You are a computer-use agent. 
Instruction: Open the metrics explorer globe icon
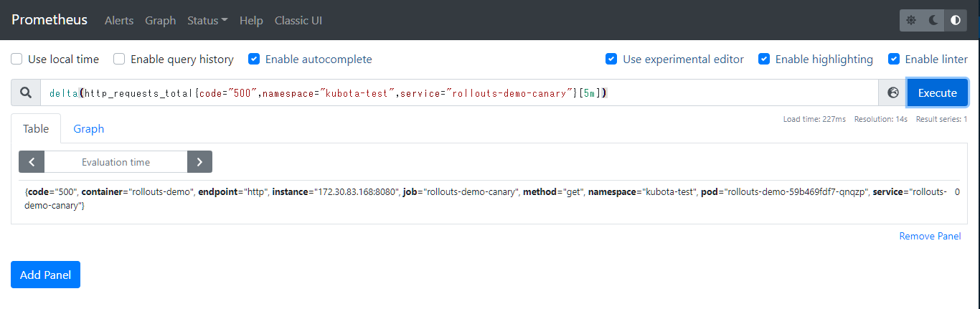coord(893,92)
